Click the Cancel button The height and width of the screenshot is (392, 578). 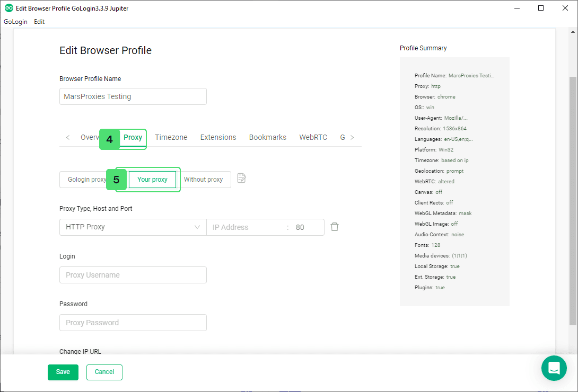104,372
